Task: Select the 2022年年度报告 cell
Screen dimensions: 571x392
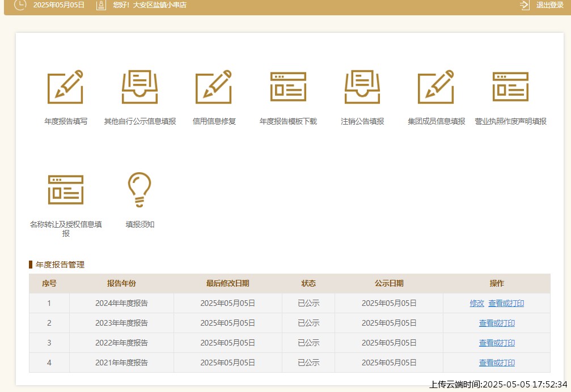Action: 122,343
